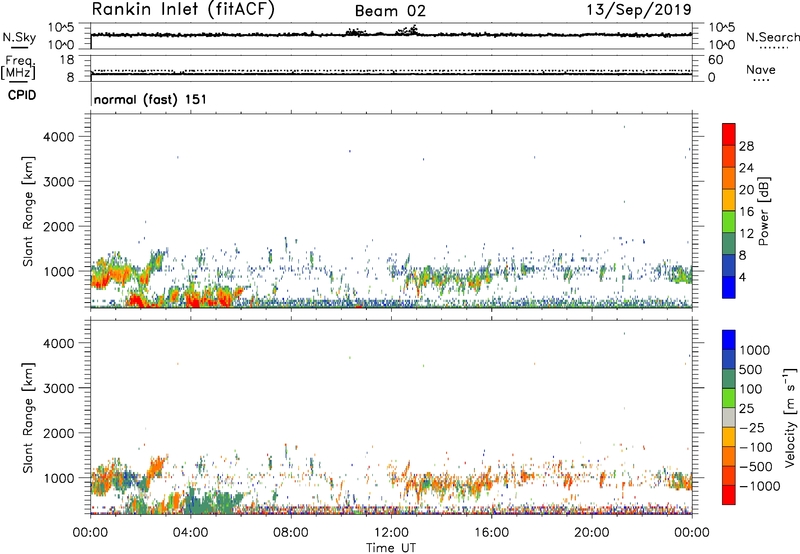The width and height of the screenshot is (800, 554).
Task: Click the 'Slant Range [km]' label of power panel
Action: click(x=28, y=211)
